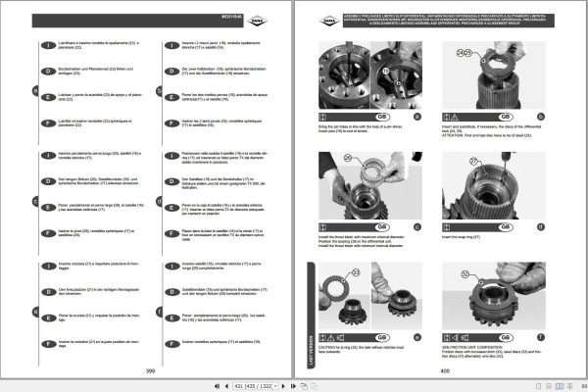Viewport: 588px width, 392px height.
Task: Jump to the last page
Action: pyautogui.click(x=293, y=386)
